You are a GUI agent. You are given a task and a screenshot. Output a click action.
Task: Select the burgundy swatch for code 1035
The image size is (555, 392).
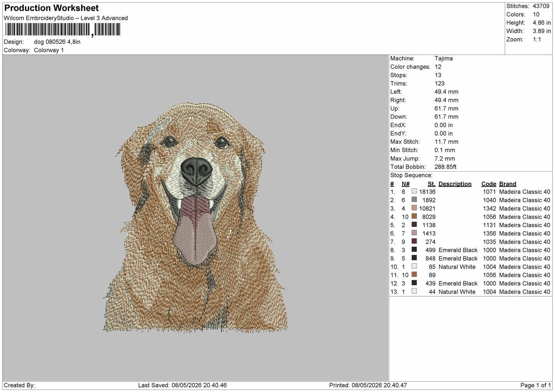click(x=414, y=241)
